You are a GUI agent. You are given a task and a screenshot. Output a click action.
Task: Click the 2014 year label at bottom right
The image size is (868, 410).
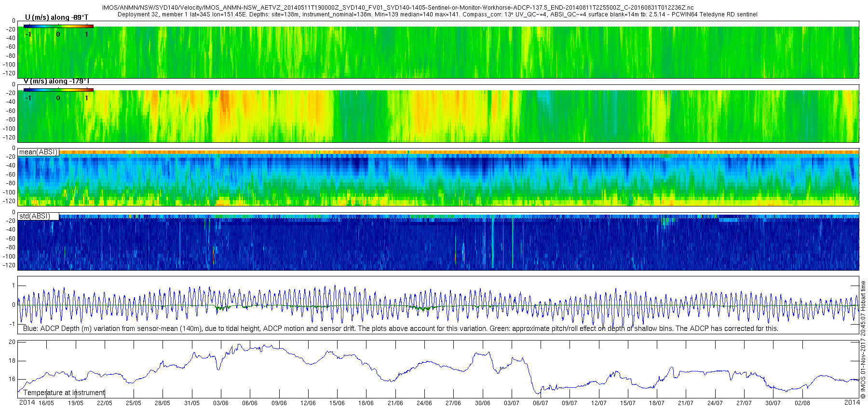tap(852, 402)
